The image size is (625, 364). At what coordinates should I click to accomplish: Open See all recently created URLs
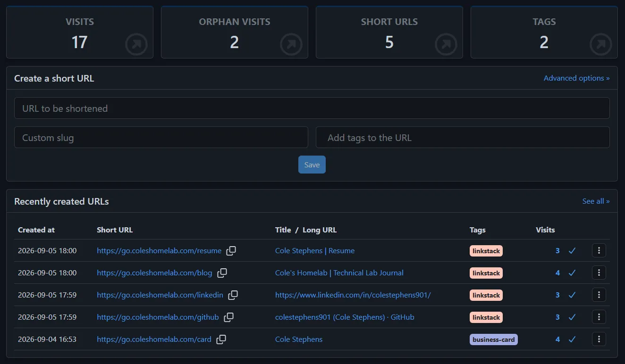tap(596, 201)
